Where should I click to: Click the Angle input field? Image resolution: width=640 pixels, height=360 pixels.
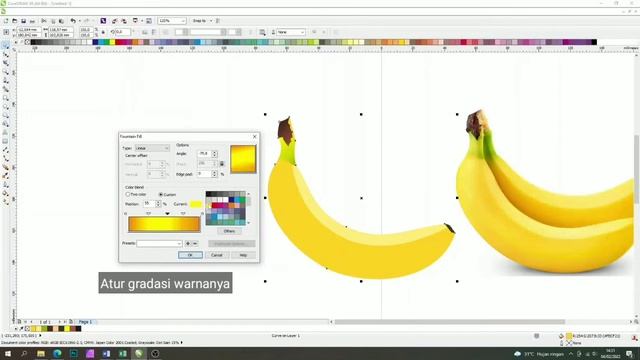(x=204, y=154)
